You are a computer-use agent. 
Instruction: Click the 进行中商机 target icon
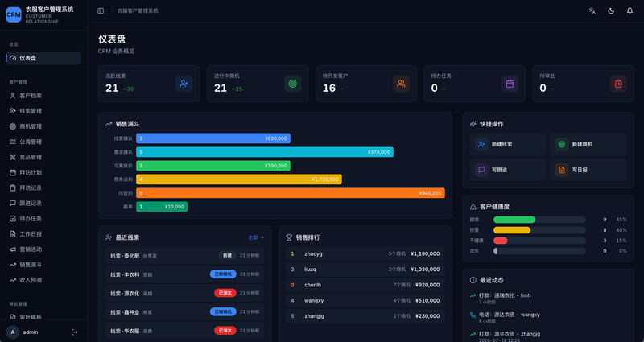292,84
